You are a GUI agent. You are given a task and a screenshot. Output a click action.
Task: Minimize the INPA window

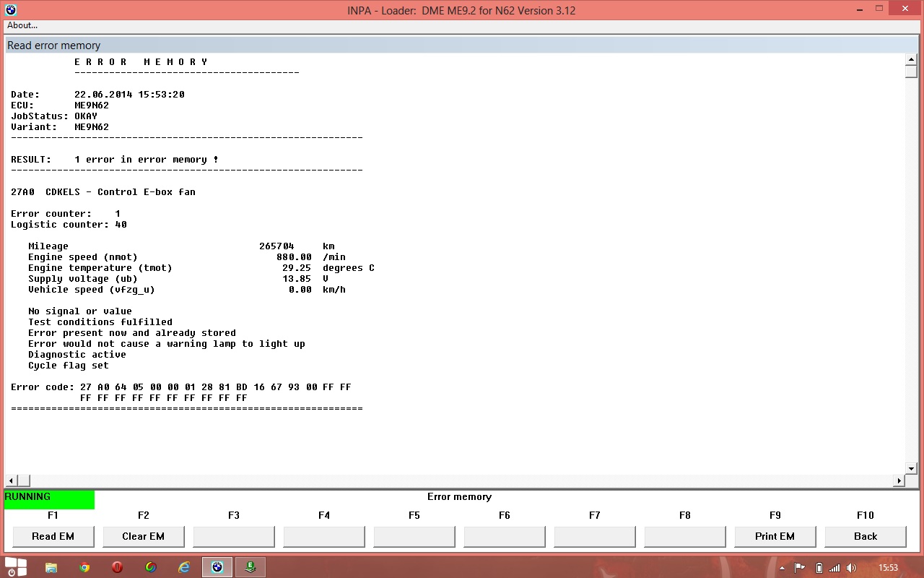pyautogui.click(x=858, y=9)
